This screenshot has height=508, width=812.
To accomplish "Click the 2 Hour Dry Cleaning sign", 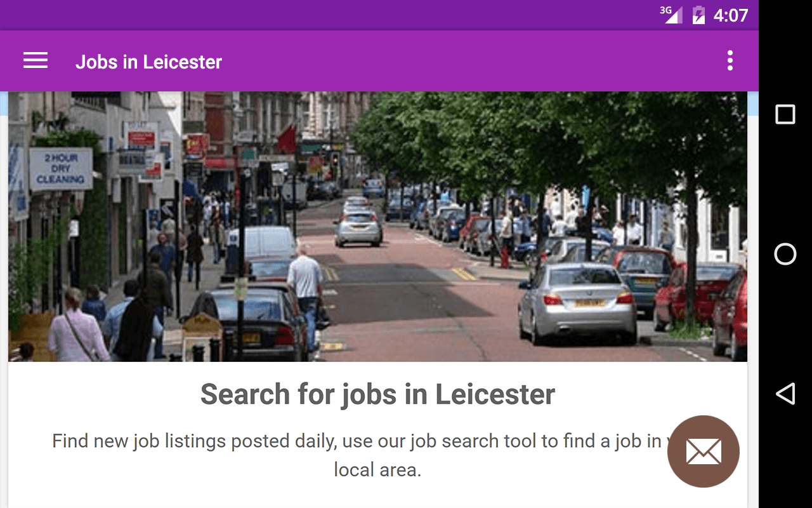I will click(60, 169).
